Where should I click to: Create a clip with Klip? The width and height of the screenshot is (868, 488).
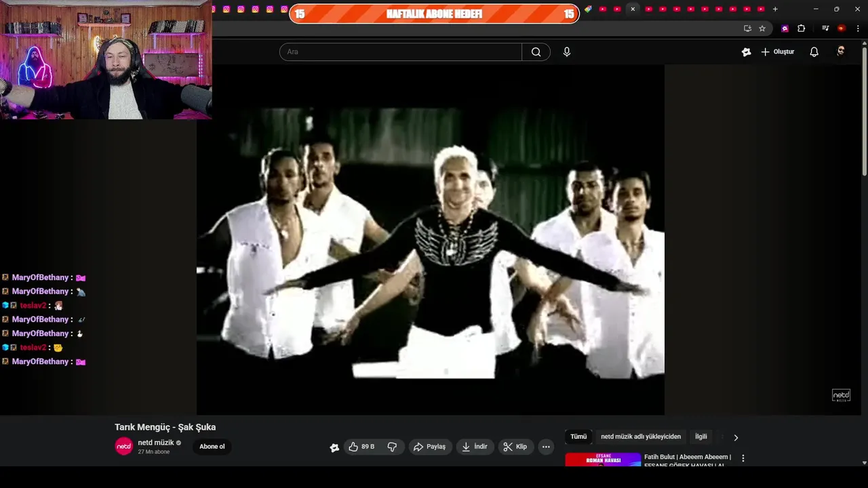[515, 447]
